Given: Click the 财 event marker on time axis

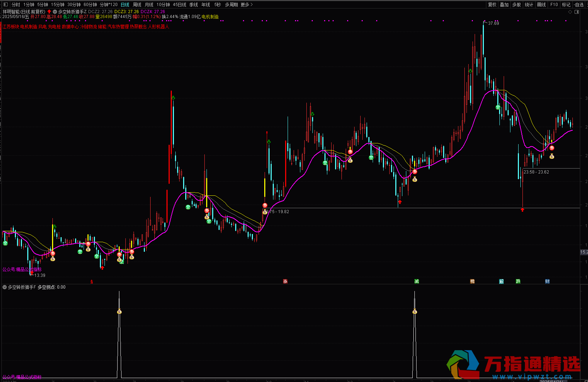Looking at the screenshot, I should coord(548,281).
